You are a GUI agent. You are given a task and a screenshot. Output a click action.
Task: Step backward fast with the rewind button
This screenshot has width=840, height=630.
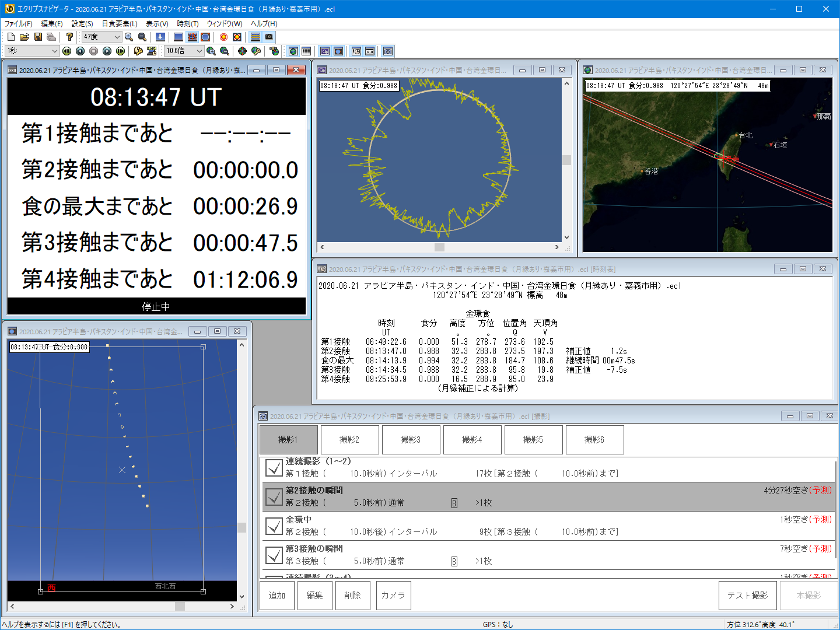(x=67, y=51)
